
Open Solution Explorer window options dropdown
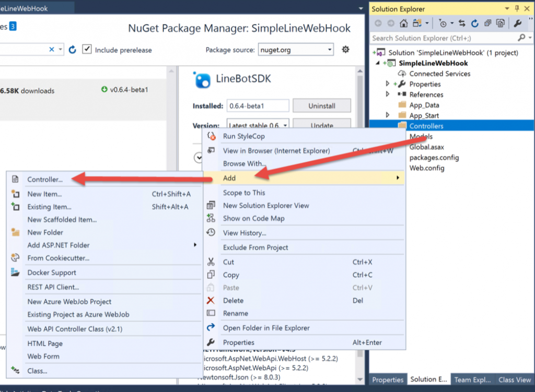[507, 8]
